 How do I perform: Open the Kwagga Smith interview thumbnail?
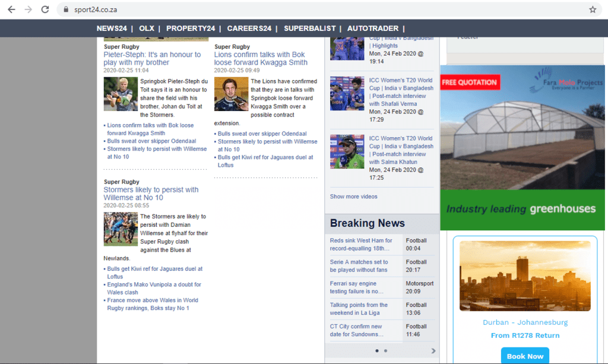[x=231, y=94]
